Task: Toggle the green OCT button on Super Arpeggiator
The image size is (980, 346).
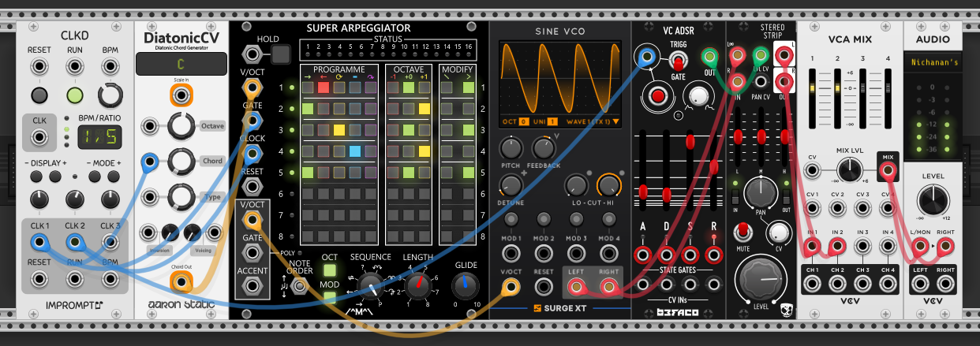Action: 330,271
